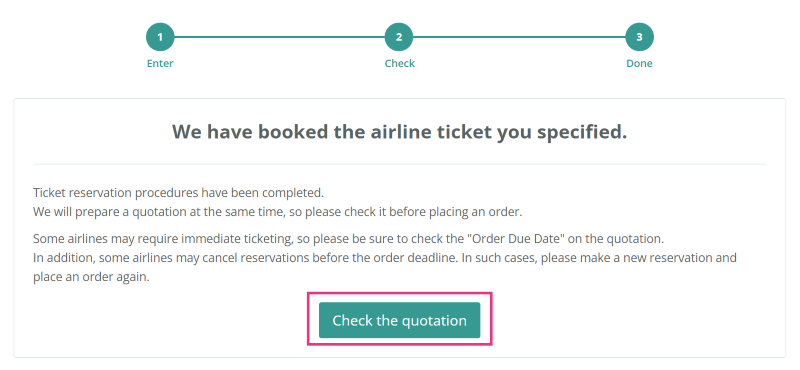Click the Ticket reservation procedures completed sentence
800x370 pixels.
tap(179, 193)
